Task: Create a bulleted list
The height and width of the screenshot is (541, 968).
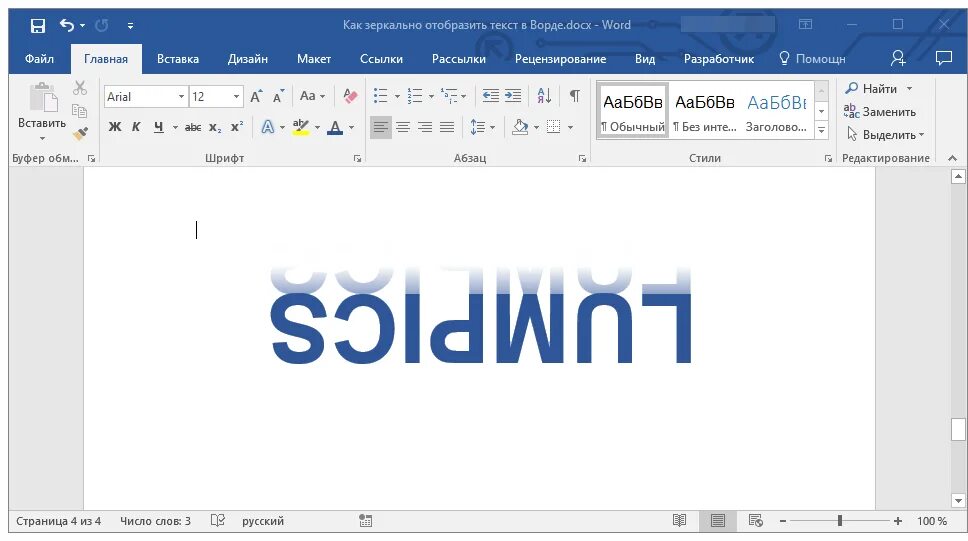Action: (x=381, y=96)
